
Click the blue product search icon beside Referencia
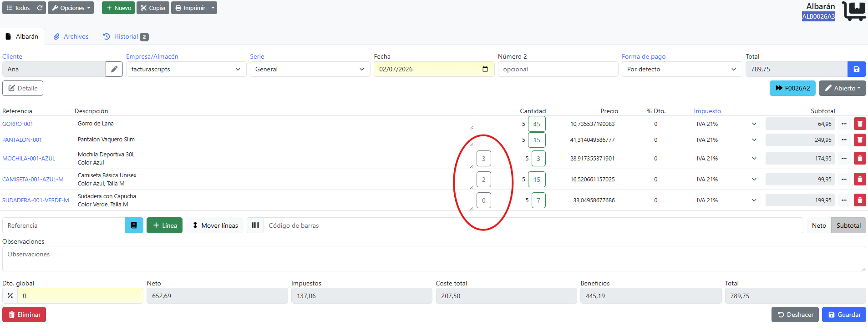(134, 225)
